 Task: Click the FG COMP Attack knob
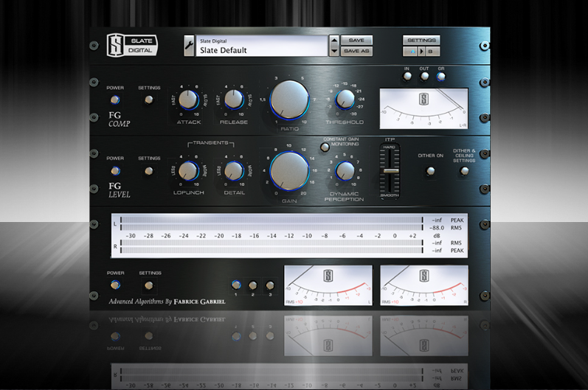(x=188, y=100)
